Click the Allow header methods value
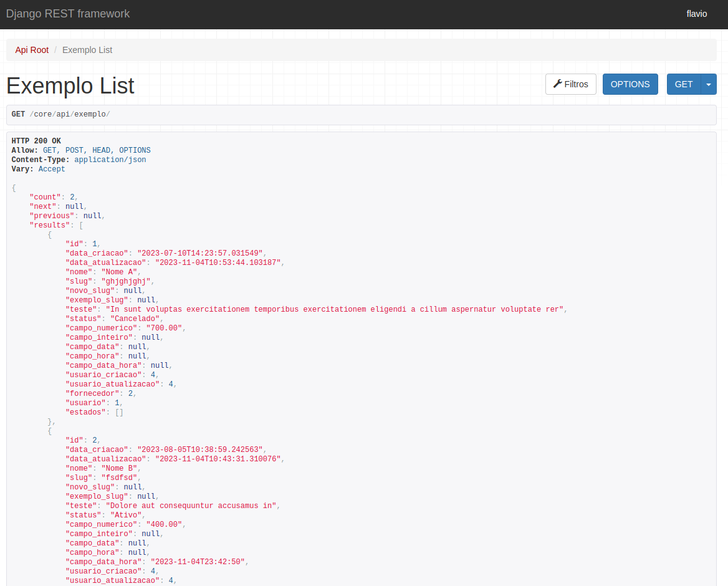Viewport: 728px width, 586px height. tap(97, 150)
